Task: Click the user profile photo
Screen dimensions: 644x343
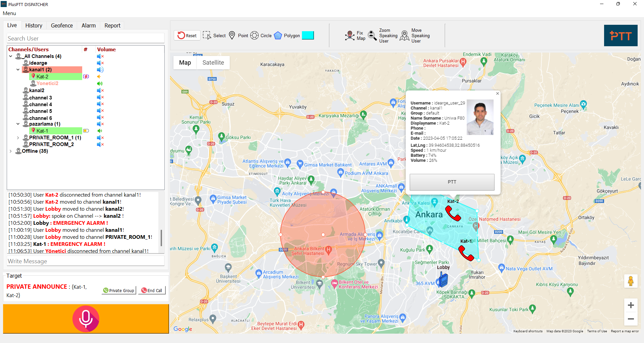Action: [x=480, y=117]
